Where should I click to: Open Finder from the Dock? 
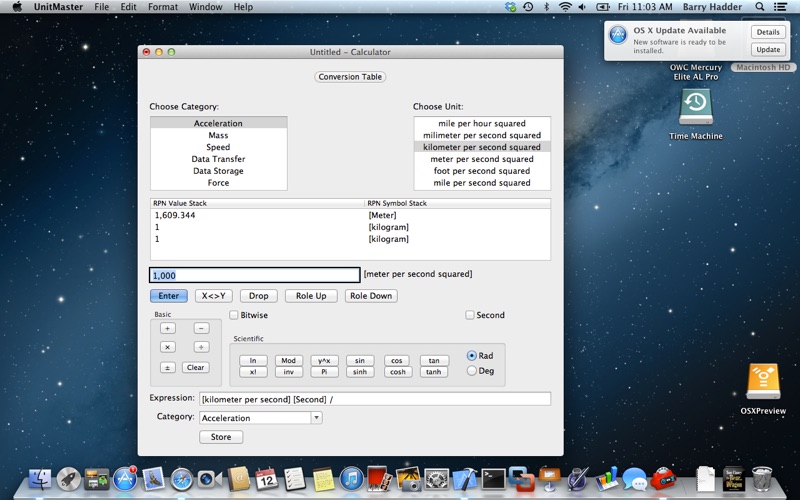(x=40, y=479)
